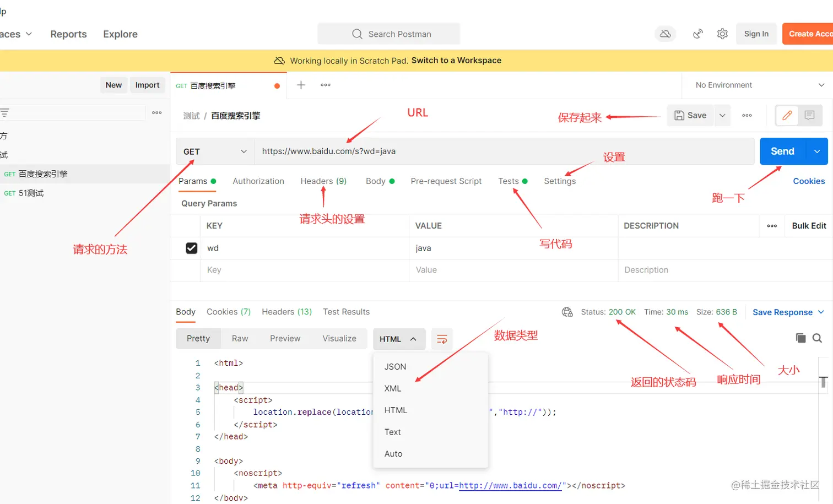Open the request Body tab
The image size is (833, 504).
tap(380, 181)
